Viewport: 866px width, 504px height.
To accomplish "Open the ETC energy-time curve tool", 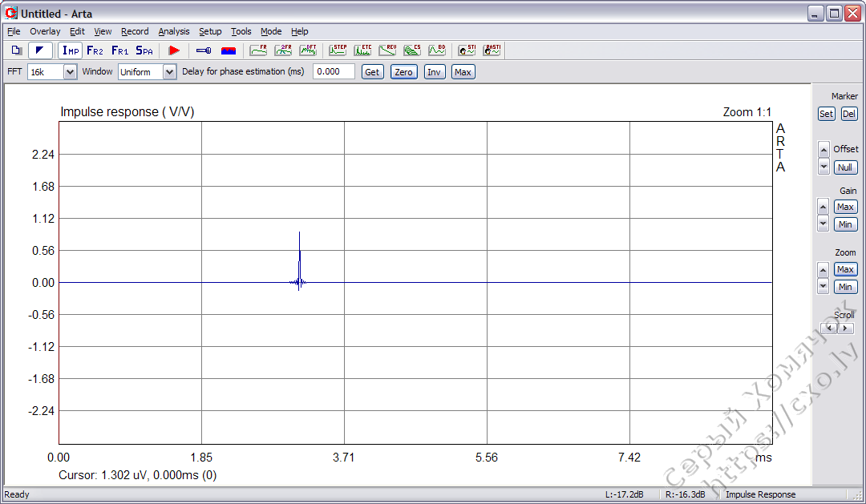I will (x=362, y=50).
